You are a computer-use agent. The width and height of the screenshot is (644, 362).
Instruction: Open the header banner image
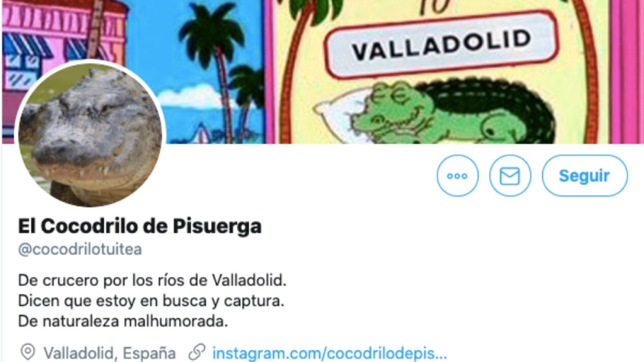tap(322, 72)
